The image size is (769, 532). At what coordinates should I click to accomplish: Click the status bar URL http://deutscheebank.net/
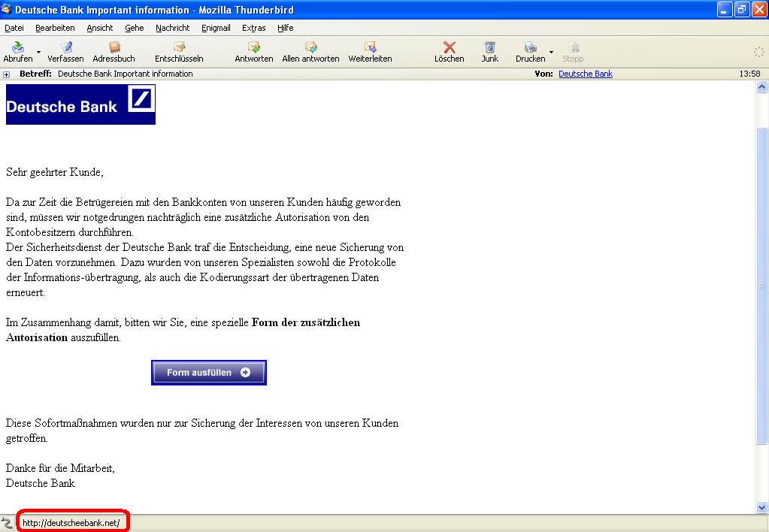71,523
